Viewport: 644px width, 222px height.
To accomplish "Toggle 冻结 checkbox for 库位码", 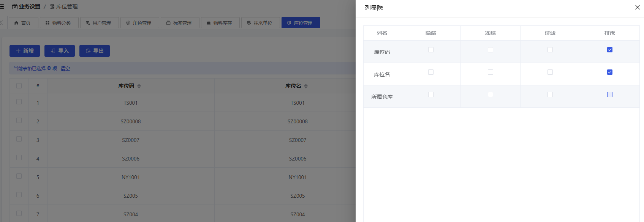I will 491,50.
